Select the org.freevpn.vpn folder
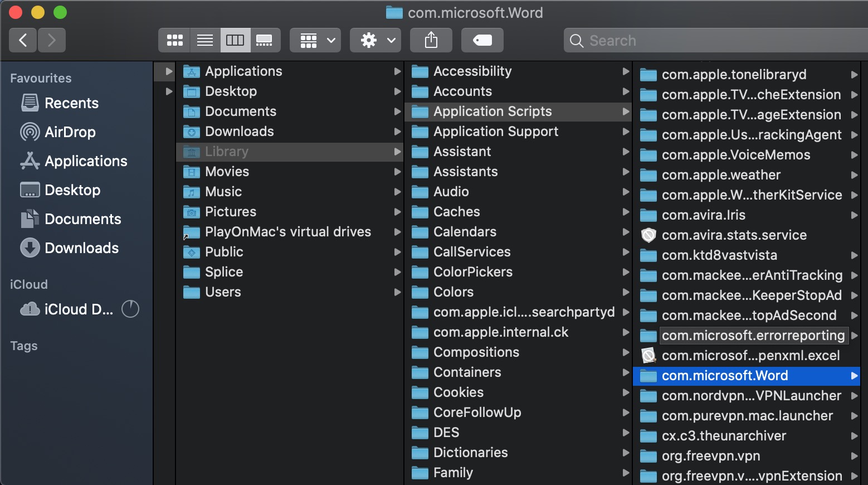 [747, 456]
